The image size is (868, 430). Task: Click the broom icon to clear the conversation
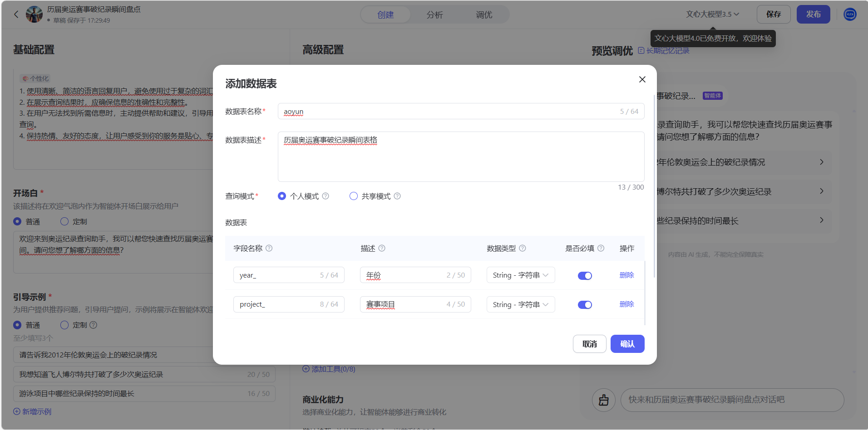tap(603, 400)
